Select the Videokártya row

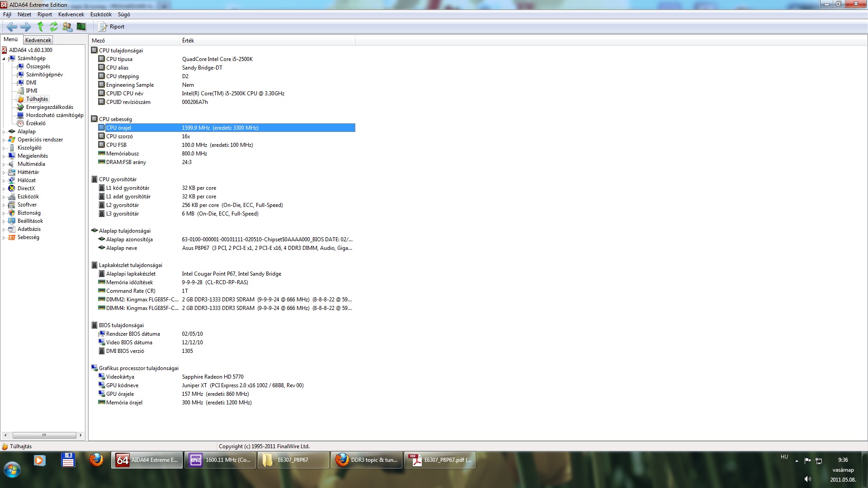point(226,377)
